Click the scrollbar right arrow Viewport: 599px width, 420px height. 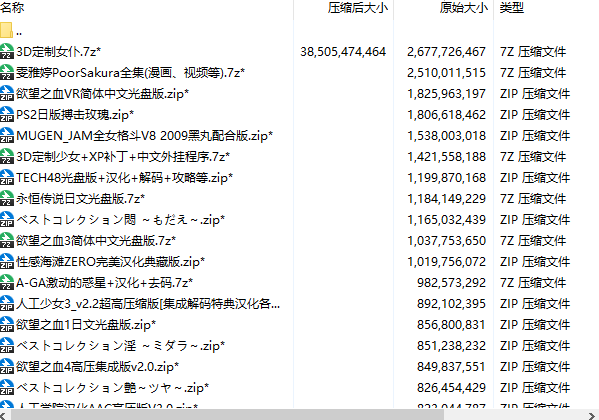click(x=593, y=415)
